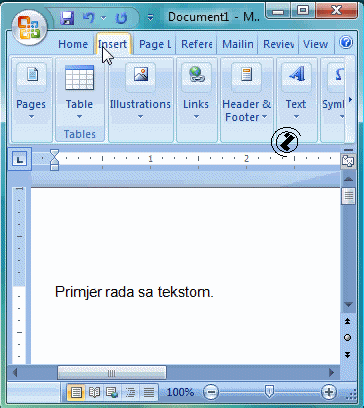Open the Review tab
364x408 pixels.
(278, 44)
